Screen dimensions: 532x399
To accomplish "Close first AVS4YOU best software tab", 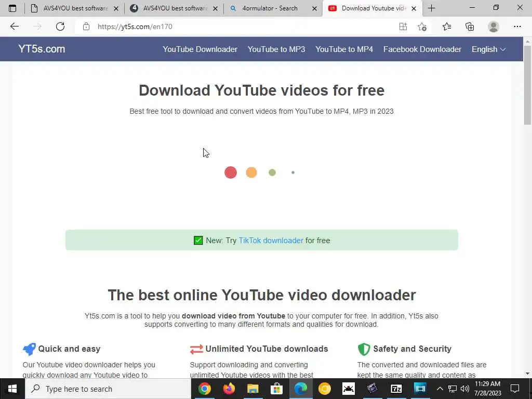I will [x=116, y=8].
